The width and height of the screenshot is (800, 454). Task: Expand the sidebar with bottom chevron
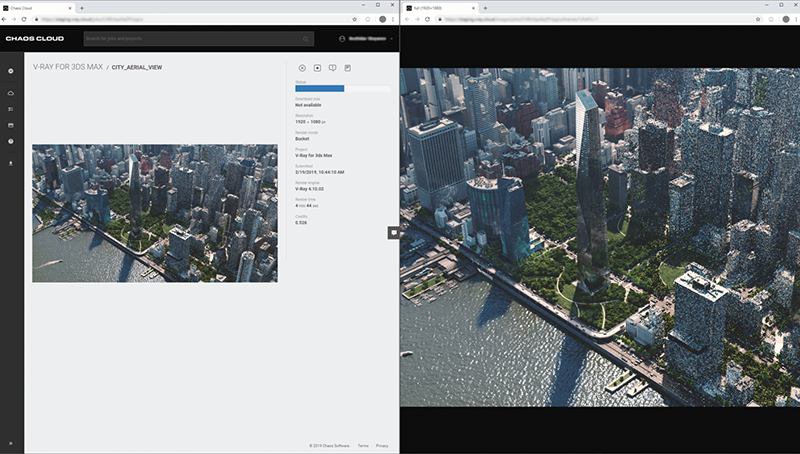(11, 443)
